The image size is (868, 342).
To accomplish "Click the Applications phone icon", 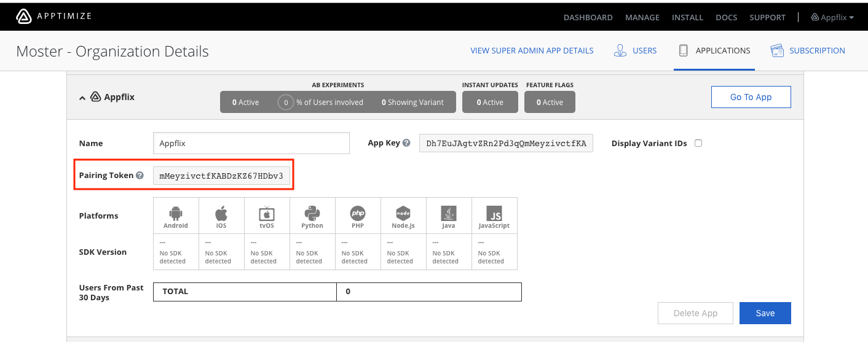I will click(x=683, y=50).
